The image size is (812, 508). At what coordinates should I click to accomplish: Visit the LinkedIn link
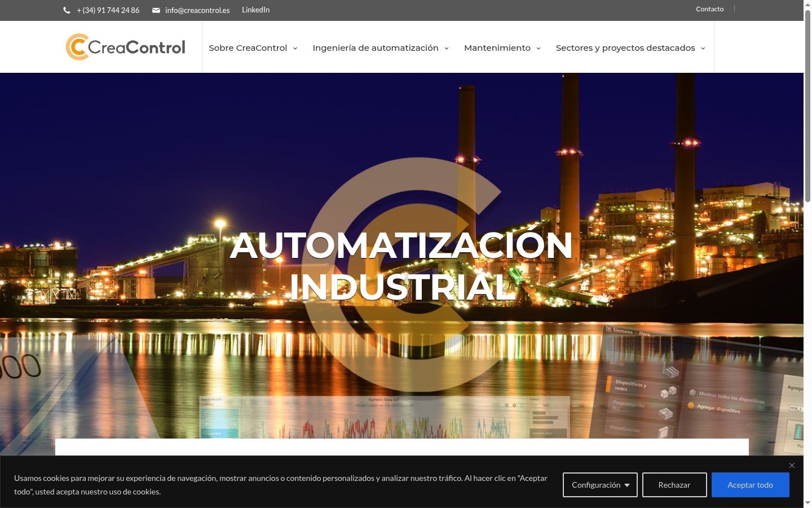255,10
